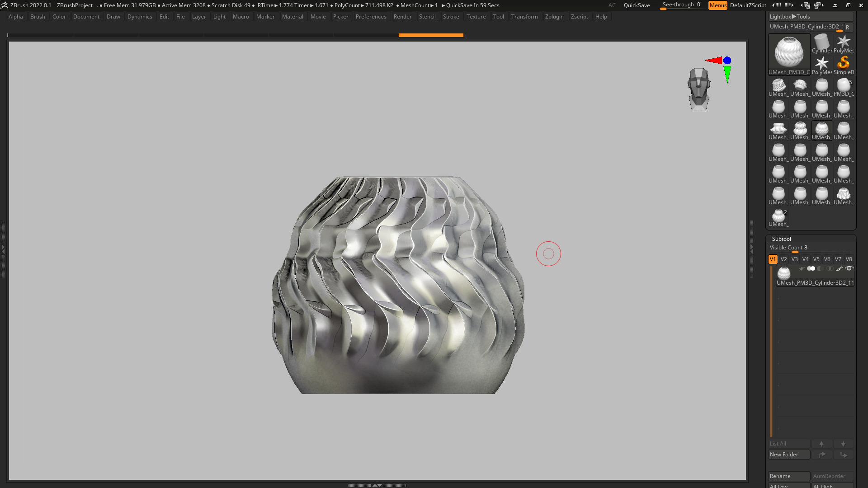868x488 pixels.
Task: Open the Material menu
Action: point(292,17)
